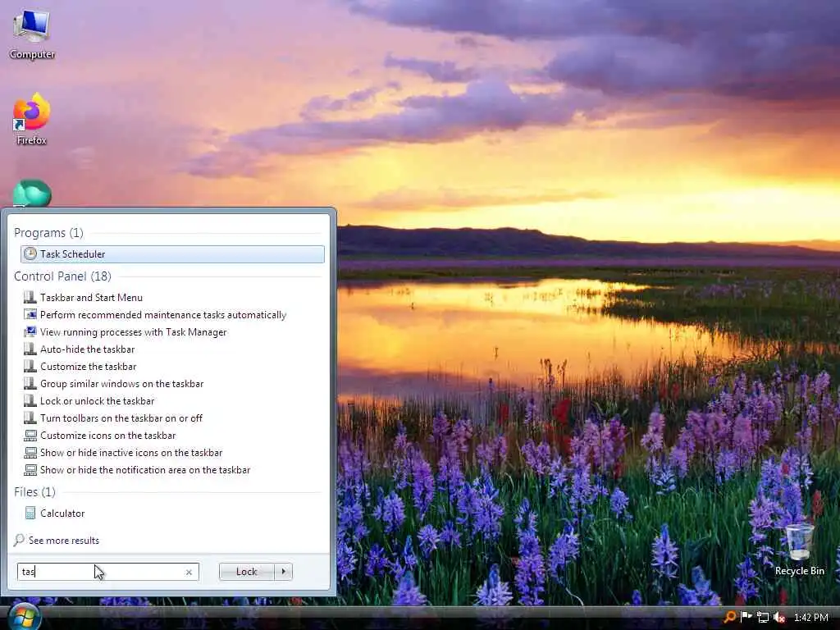Click icon beside Show or hide inactive icons

[30, 452]
